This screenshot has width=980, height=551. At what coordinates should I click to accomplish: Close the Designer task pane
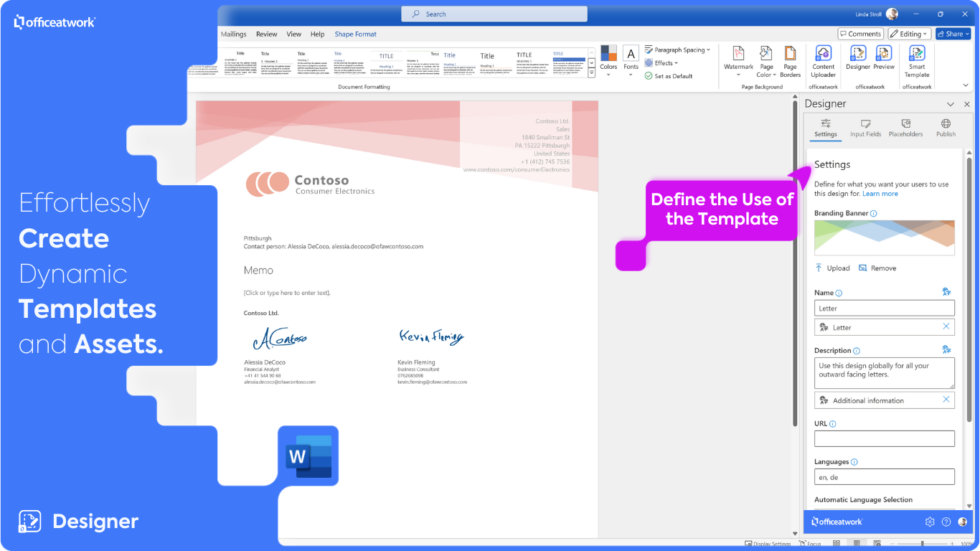[x=966, y=104]
